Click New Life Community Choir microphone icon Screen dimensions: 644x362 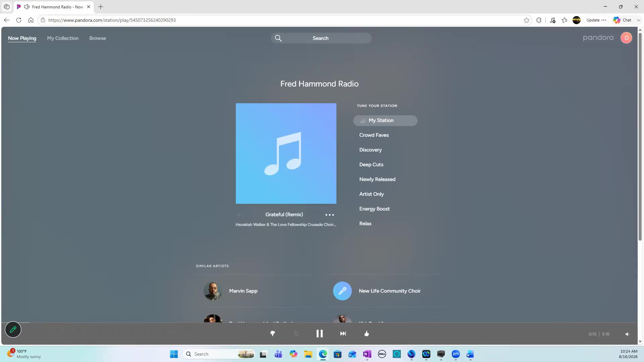point(342,291)
